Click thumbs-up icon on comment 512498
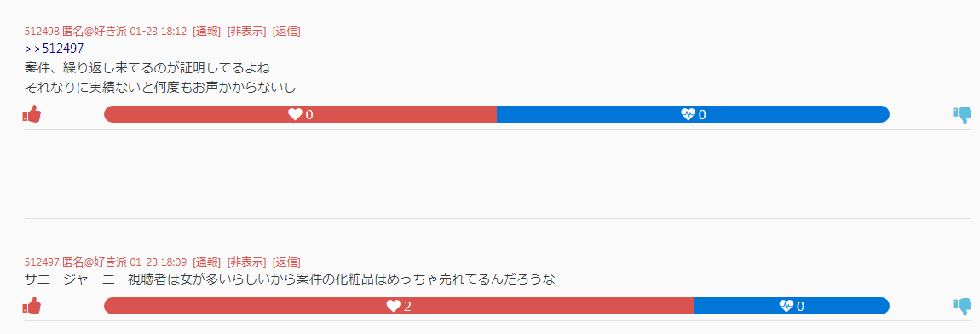980x334 pixels. coord(32,114)
